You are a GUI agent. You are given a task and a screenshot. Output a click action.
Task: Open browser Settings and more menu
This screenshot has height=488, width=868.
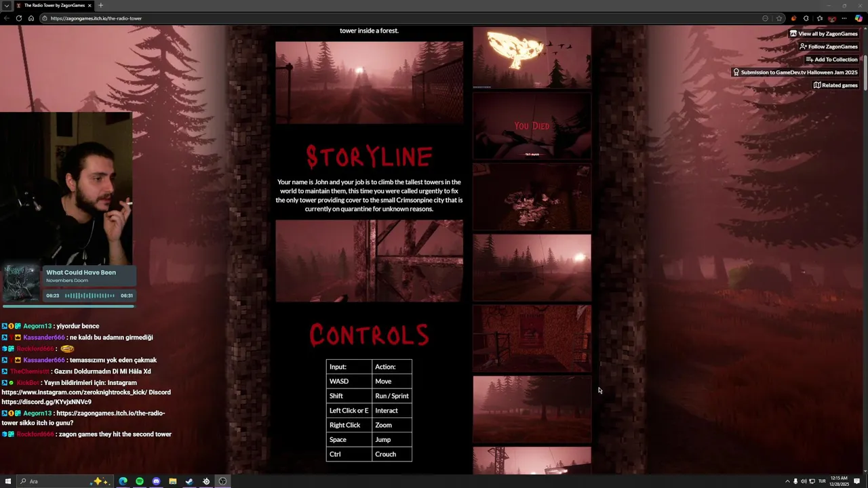coord(844,18)
